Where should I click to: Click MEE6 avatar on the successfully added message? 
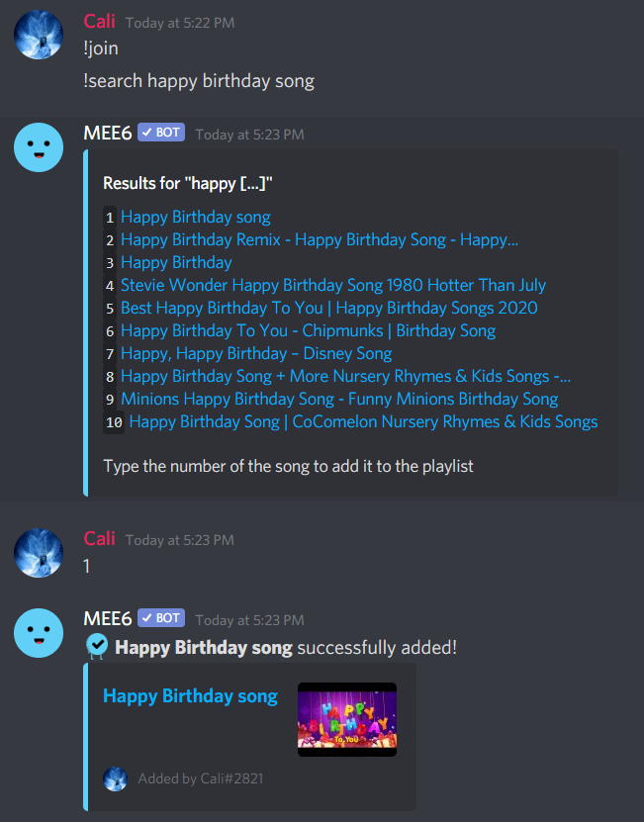pos(39,633)
